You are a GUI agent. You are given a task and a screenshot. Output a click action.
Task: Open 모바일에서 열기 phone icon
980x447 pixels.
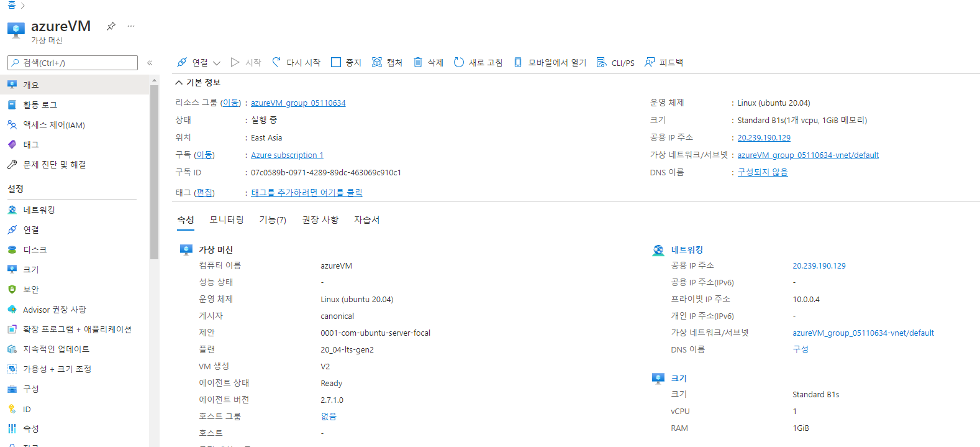(x=518, y=62)
